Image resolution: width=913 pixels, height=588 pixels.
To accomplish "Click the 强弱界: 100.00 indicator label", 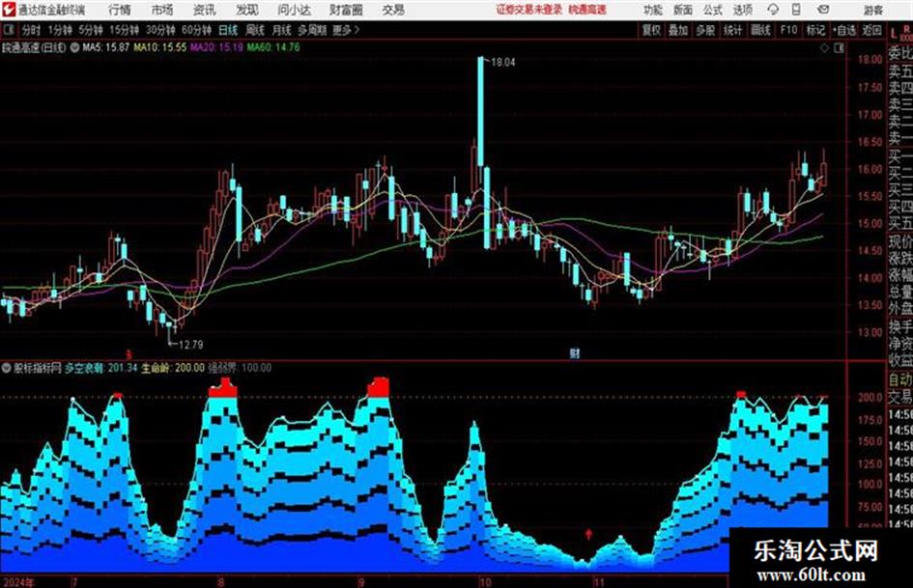I will pos(240,368).
